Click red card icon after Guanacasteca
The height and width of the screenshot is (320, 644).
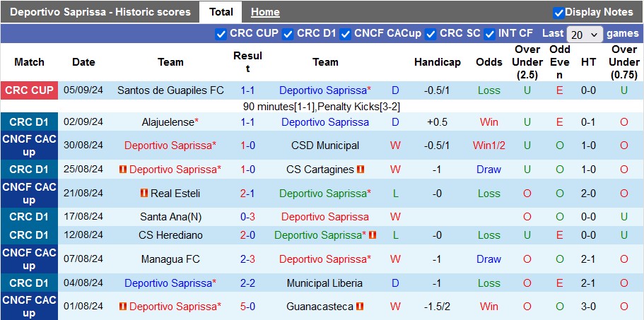tap(359, 307)
